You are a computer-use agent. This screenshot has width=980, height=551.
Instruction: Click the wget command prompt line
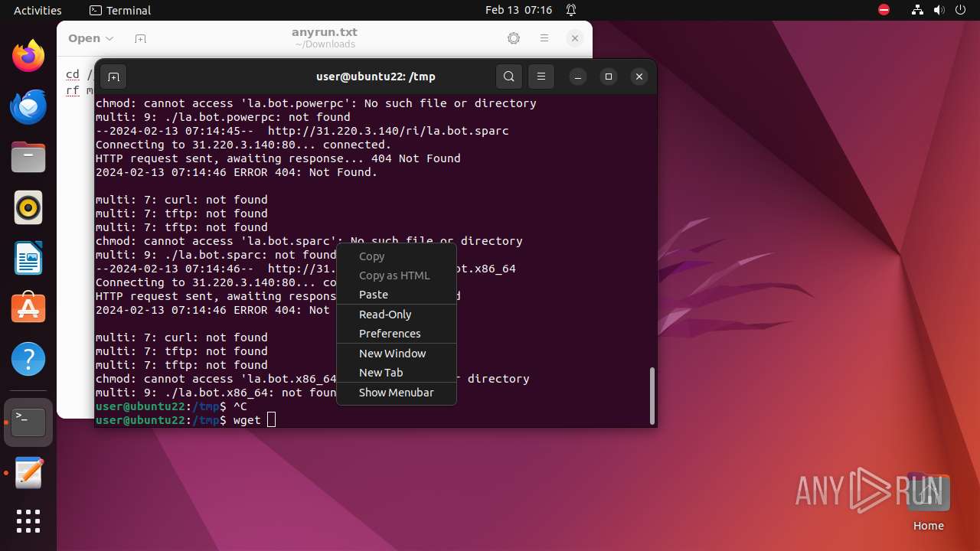pos(185,420)
